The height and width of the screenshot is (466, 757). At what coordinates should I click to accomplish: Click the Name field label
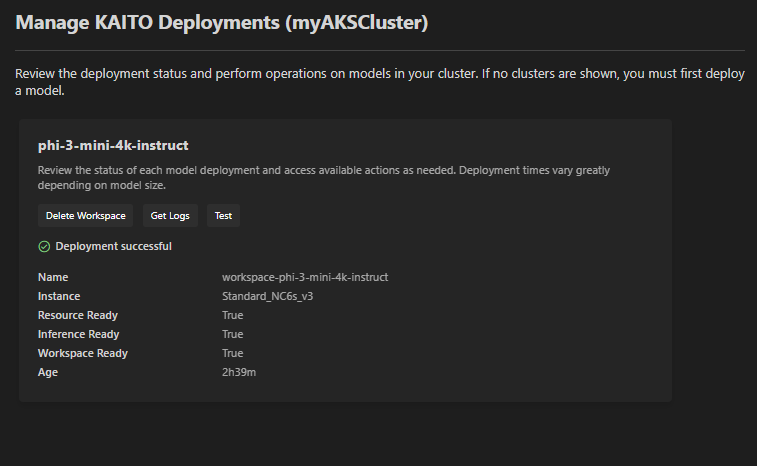click(53, 277)
